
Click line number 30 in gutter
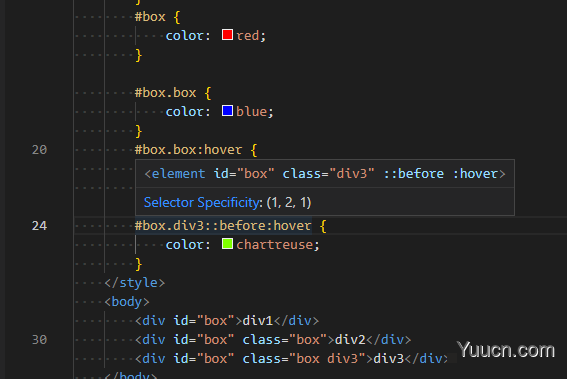(x=39, y=340)
